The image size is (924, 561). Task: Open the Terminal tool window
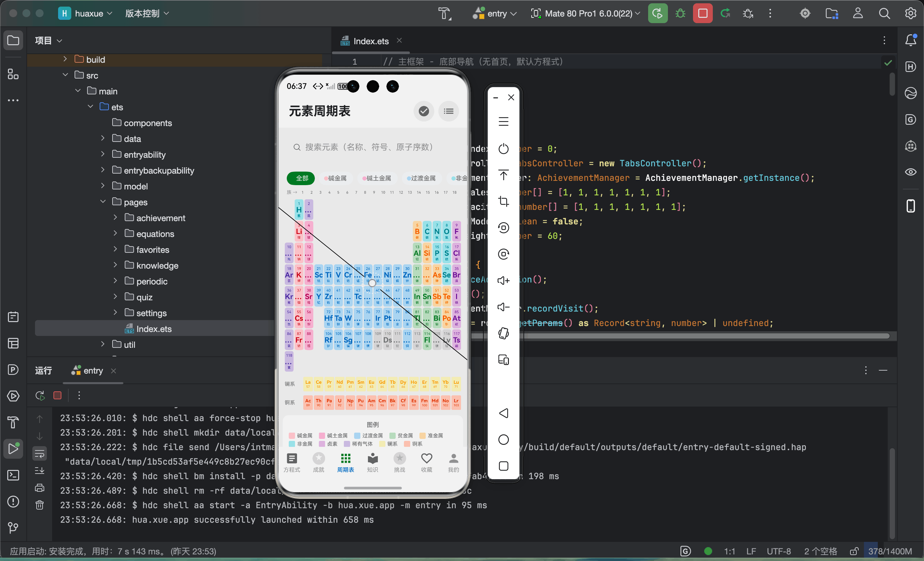pyautogui.click(x=13, y=475)
